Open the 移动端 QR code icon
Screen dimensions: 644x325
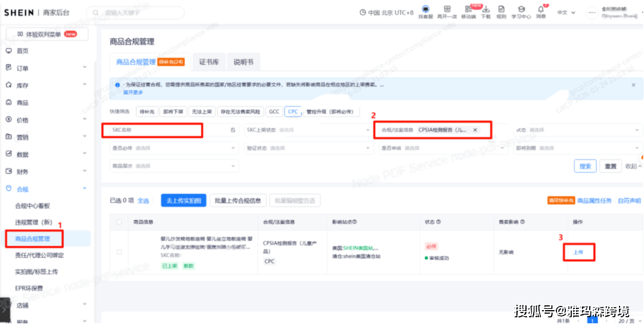(x=468, y=9)
